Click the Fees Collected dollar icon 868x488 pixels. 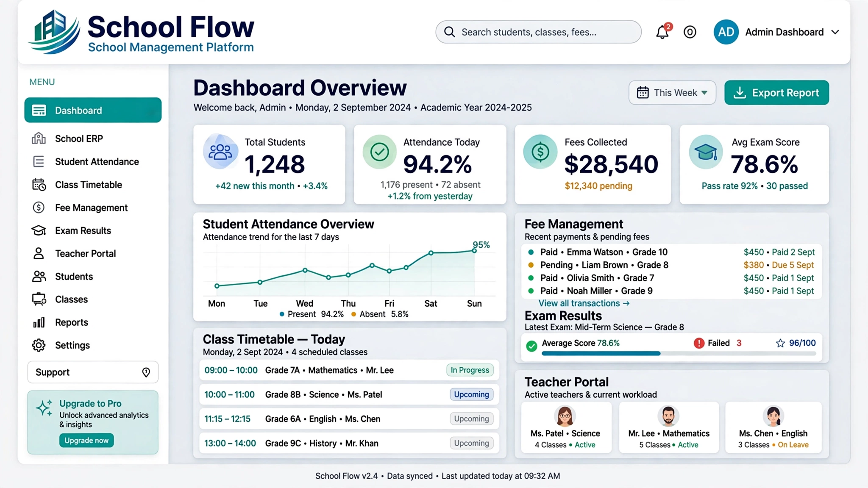tap(540, 152)
